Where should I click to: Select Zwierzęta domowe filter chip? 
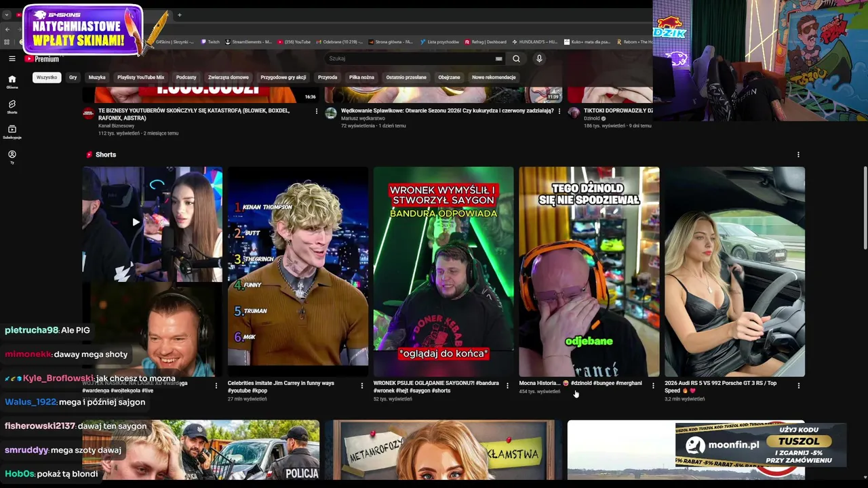[229, 77]
